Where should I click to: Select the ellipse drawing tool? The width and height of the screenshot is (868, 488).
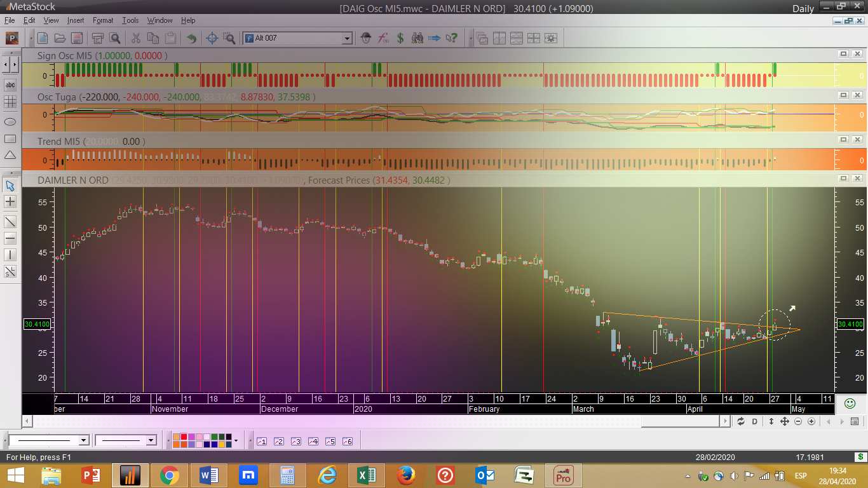point(10,121)
